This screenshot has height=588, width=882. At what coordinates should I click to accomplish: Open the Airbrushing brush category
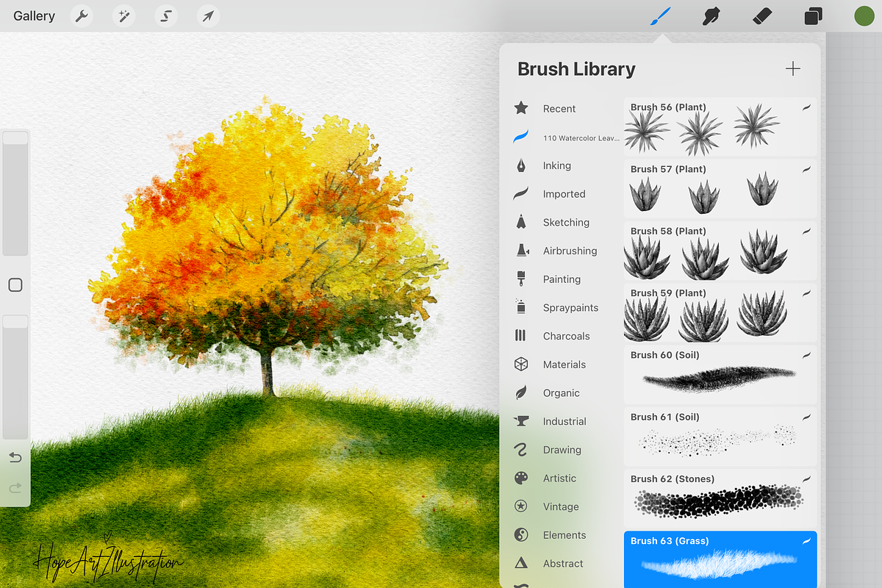pos(569,251)
